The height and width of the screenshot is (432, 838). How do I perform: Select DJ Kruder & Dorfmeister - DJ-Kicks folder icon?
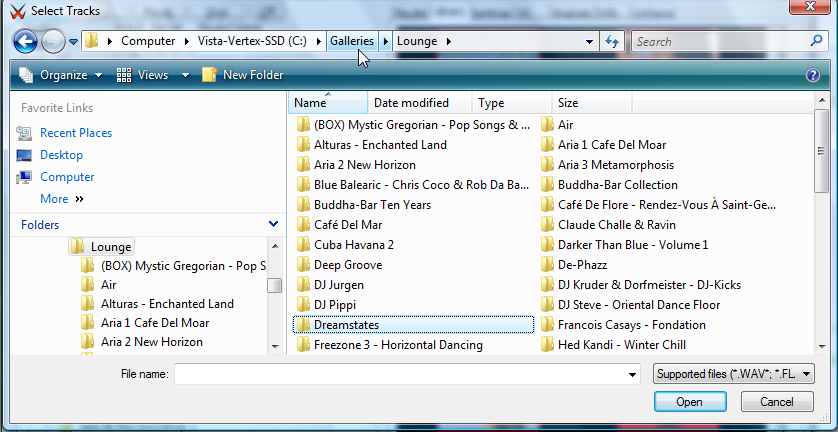(547, 285)
